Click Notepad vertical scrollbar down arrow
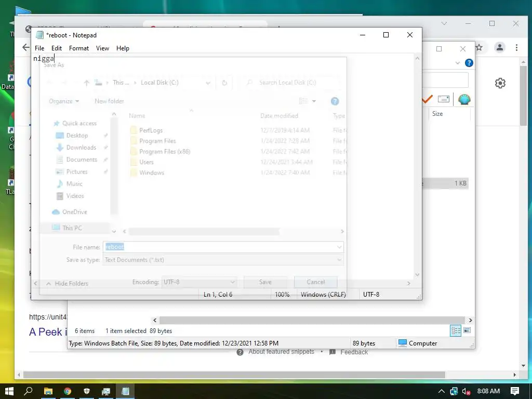The width and height of the screenshot is (532, 399). click(417, 275)
